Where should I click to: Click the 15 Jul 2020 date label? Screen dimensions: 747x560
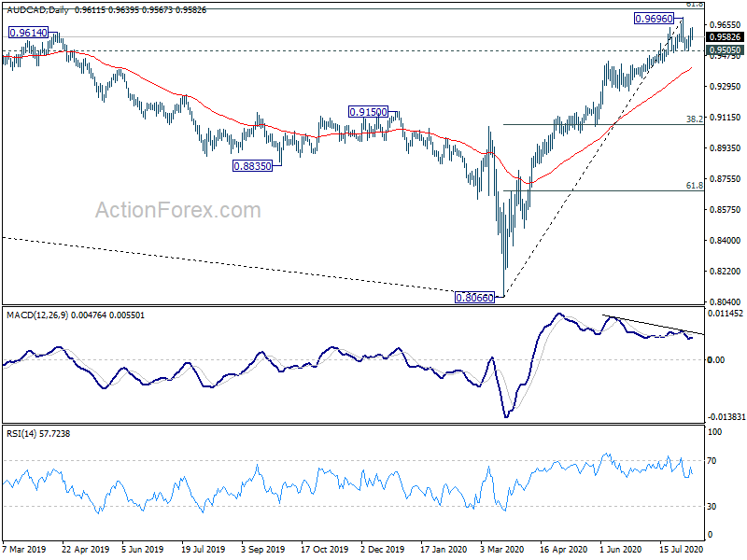tap(682, 549)
